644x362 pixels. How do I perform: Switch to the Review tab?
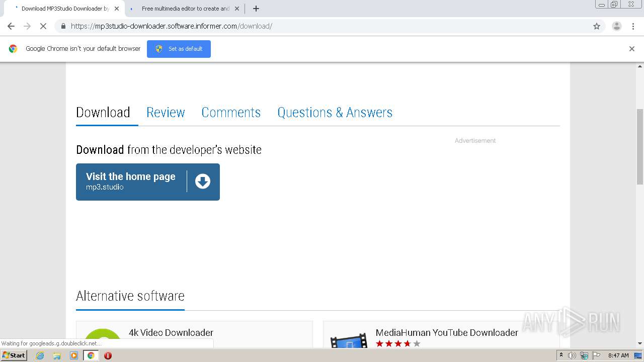pyautogui.click(x=166, y=112)
